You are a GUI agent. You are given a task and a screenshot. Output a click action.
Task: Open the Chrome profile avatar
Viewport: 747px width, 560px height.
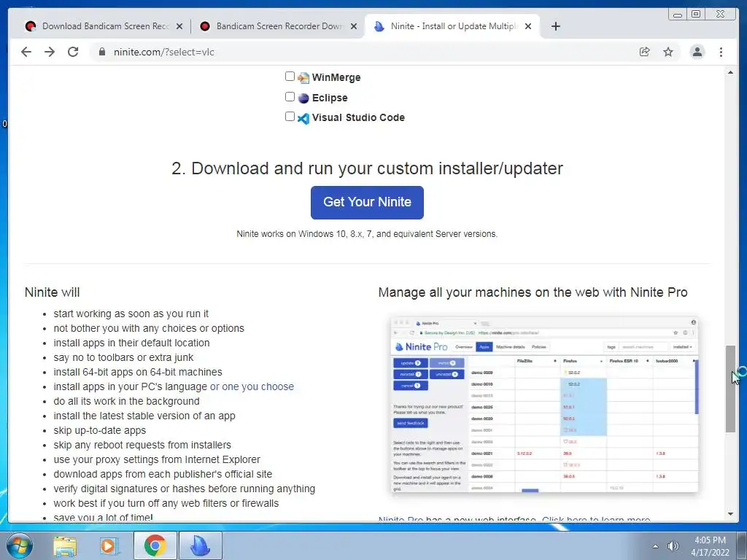point(697,52)
